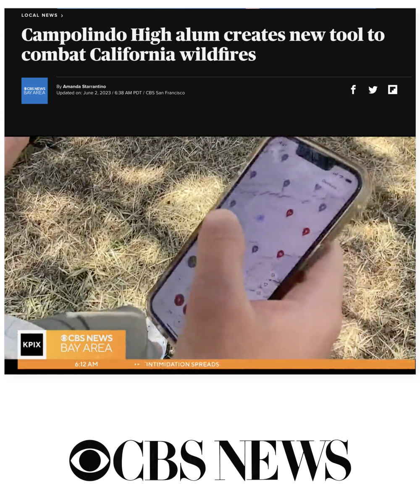Viewport: 420px width, 504px height.
Task: Click the Updated on June 2, 2023 text
Action: 84,93
